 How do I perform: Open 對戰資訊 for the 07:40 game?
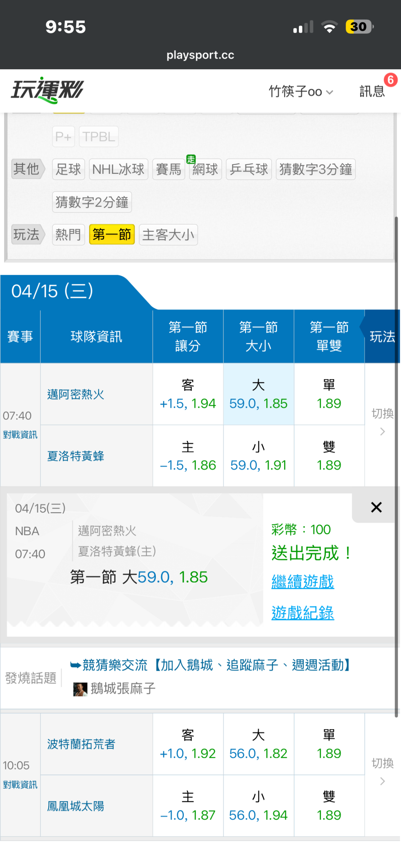20,435
